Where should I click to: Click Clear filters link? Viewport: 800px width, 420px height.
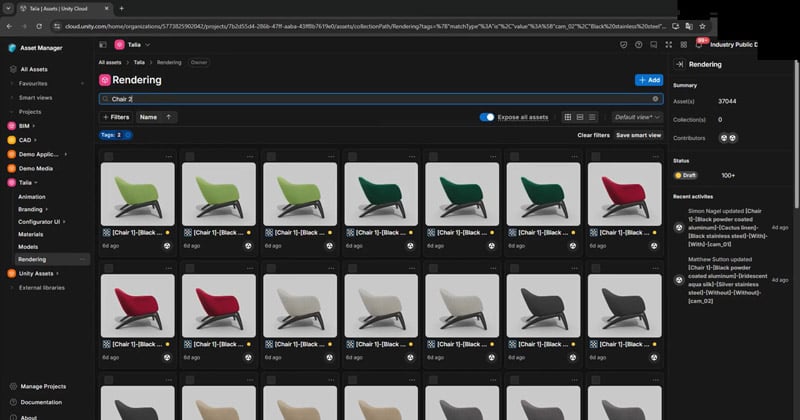coord(593,134)
